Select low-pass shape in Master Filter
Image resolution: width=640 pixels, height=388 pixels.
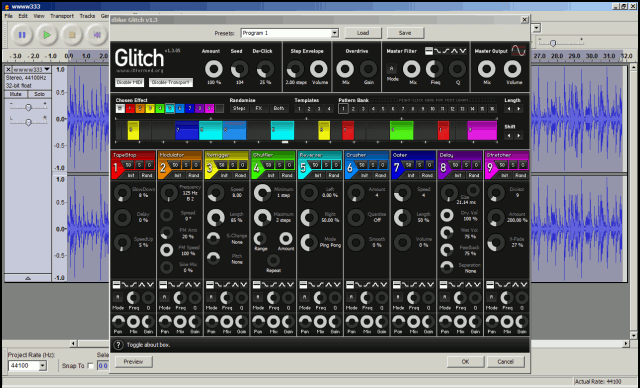(438, 51)
